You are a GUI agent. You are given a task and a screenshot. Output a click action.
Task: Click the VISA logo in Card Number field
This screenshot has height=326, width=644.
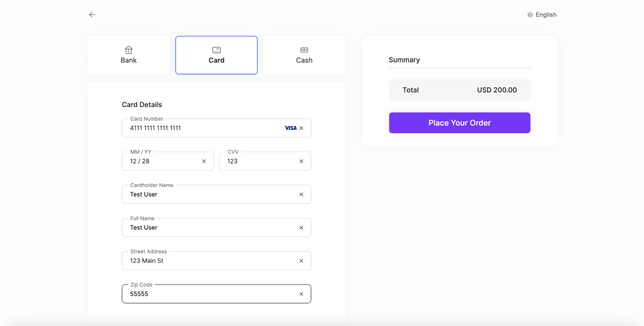291,128
